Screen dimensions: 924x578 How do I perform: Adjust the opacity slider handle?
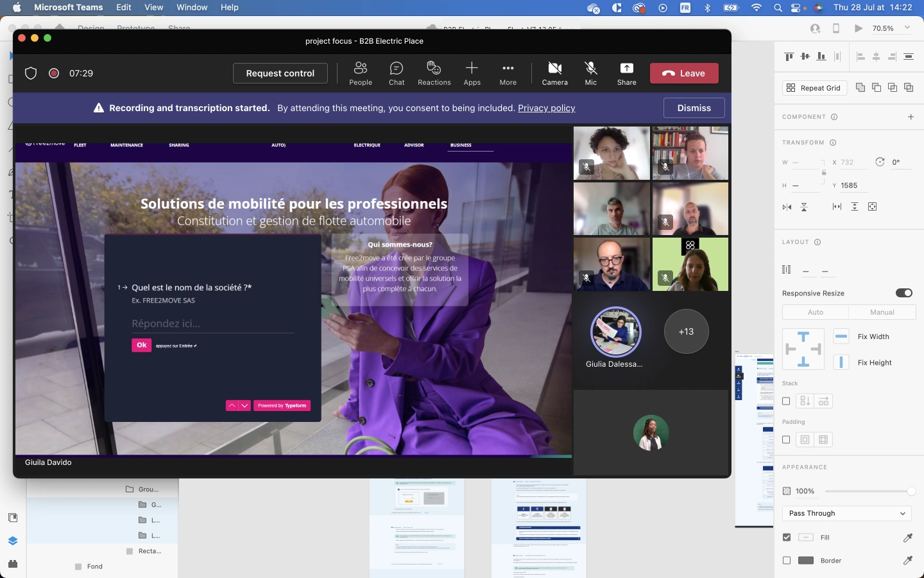pos(911,491)
